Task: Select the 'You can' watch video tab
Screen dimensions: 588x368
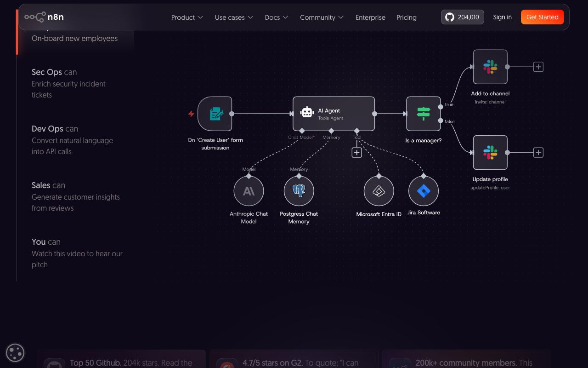Action: 77,253
